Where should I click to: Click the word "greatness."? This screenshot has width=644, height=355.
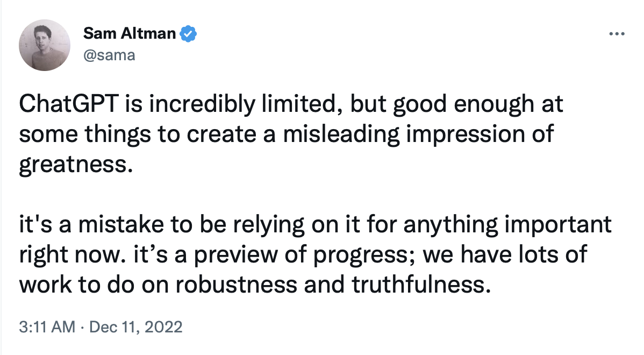[75, 163]
